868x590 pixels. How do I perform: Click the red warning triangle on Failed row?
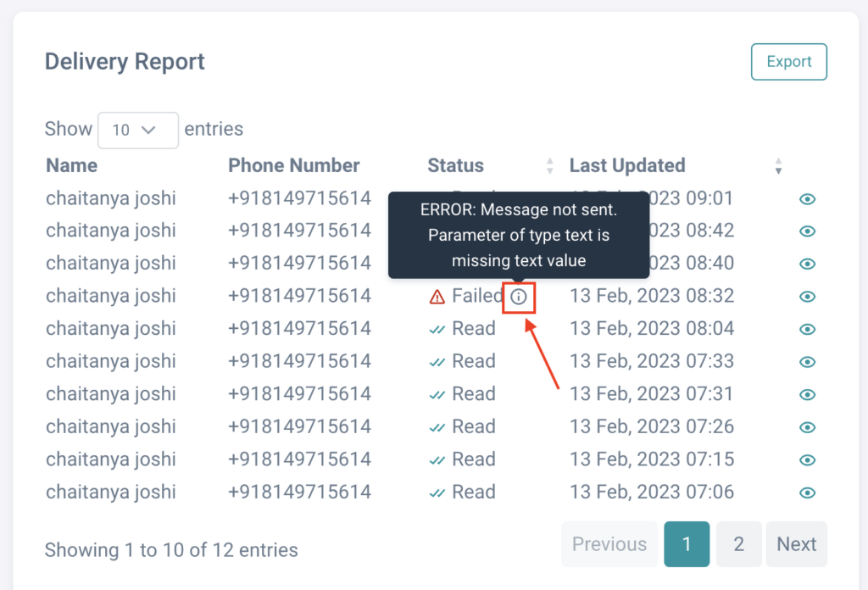coord(437,298)
